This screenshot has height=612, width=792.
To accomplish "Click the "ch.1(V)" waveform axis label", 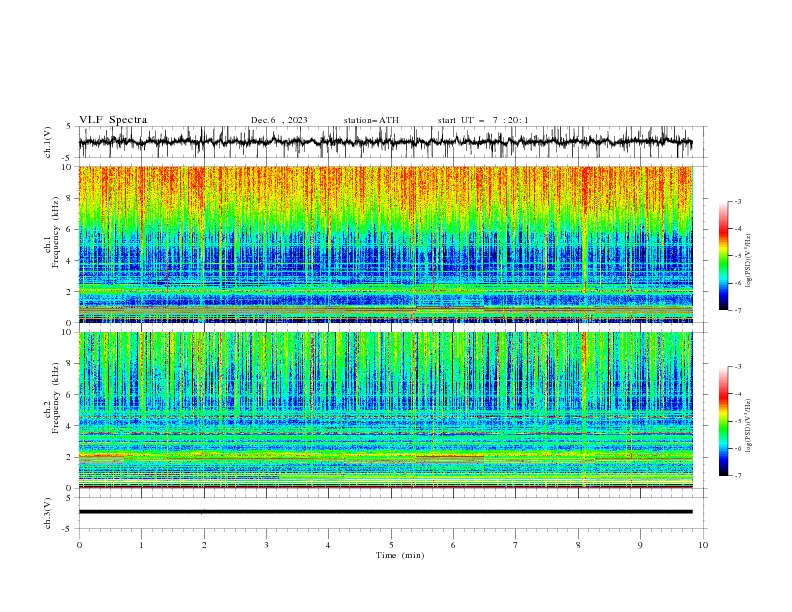I will coord(48,142).
